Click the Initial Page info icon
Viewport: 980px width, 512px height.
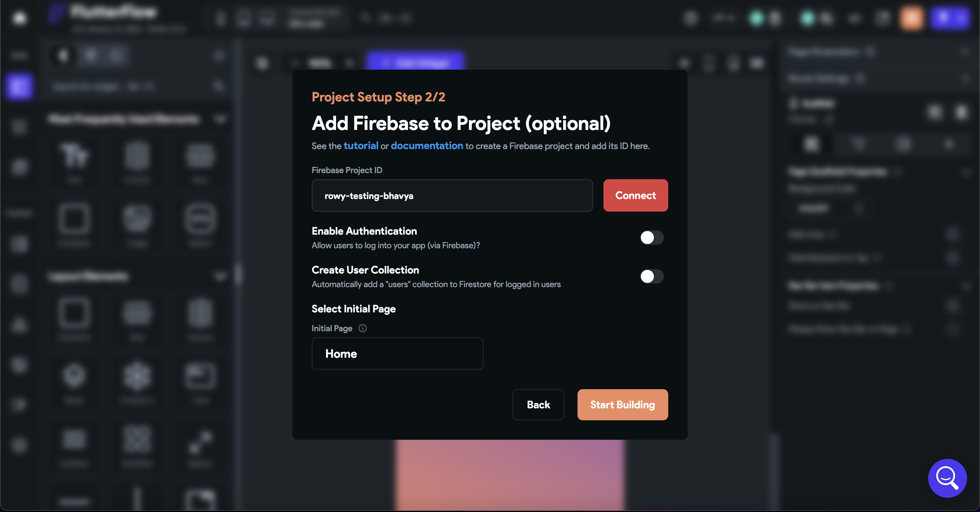[363, 328]
